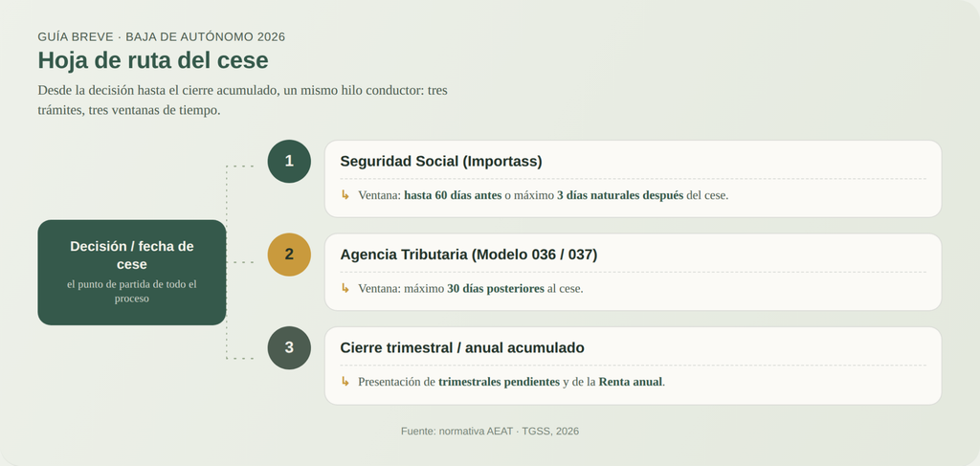
Task: Click the bold text 3 días naturales después
Action: [620, 195]
